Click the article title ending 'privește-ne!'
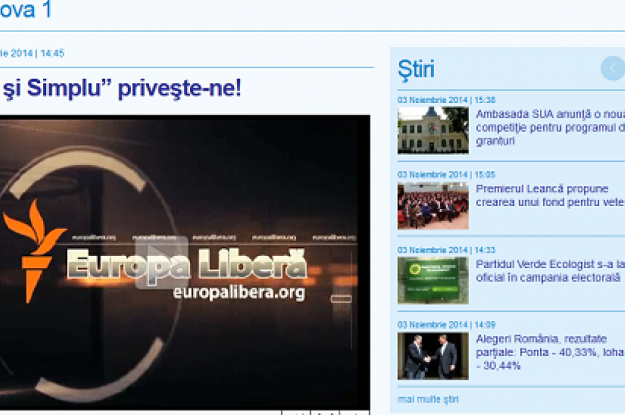This screenshot has width=625, height=415. (121, 88)
